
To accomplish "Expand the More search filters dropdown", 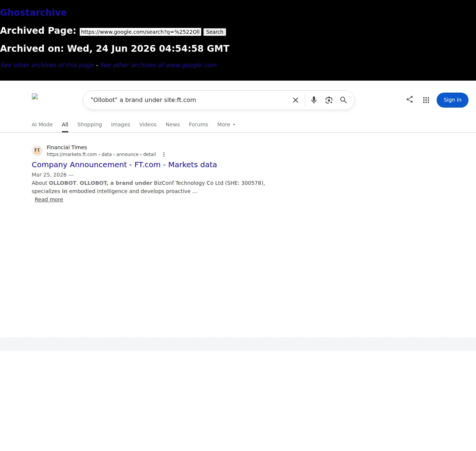I will (226, 124).
